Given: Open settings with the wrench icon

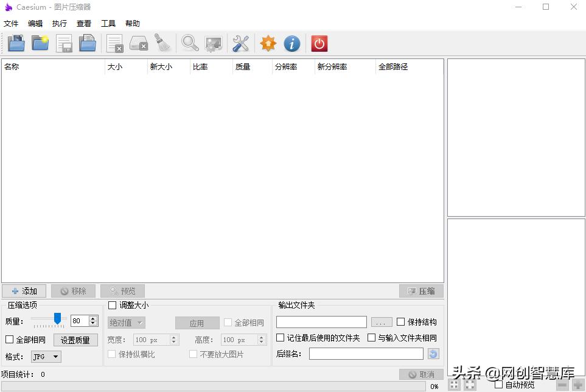Looking at the screenshot, I should 241,43.
